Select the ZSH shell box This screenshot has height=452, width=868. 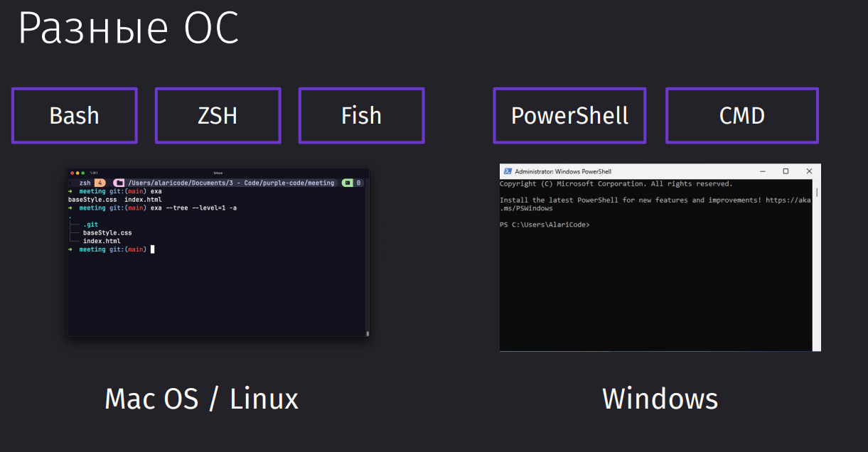coord(218,116)
